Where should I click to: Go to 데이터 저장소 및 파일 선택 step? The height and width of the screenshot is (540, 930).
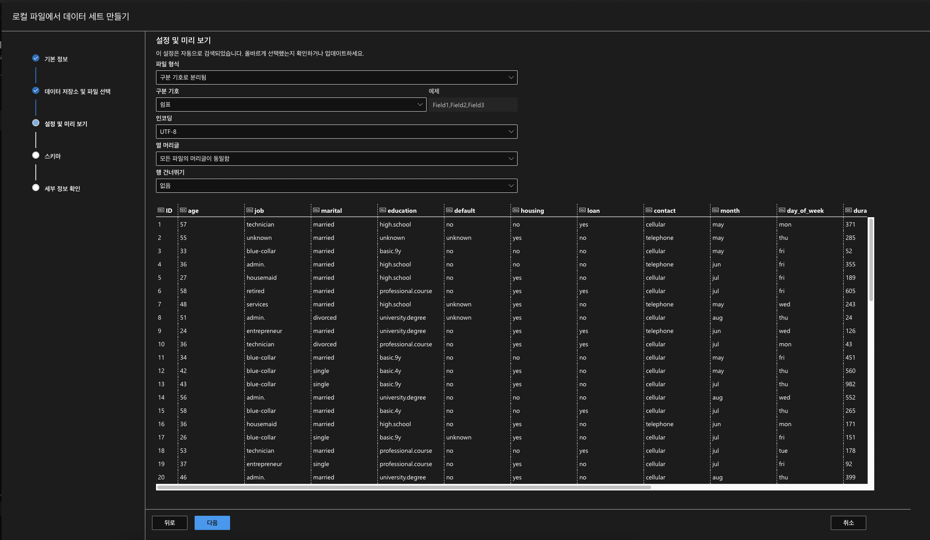tap(78, 91)
